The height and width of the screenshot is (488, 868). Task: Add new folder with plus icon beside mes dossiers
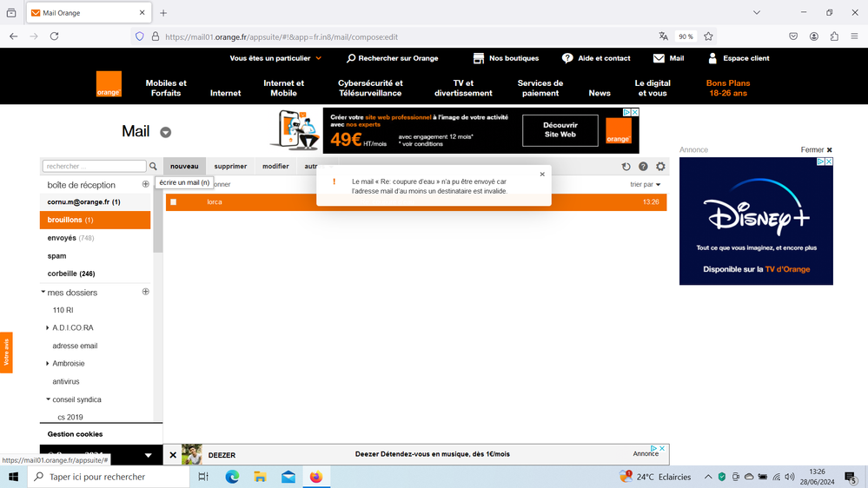point(146,292)
